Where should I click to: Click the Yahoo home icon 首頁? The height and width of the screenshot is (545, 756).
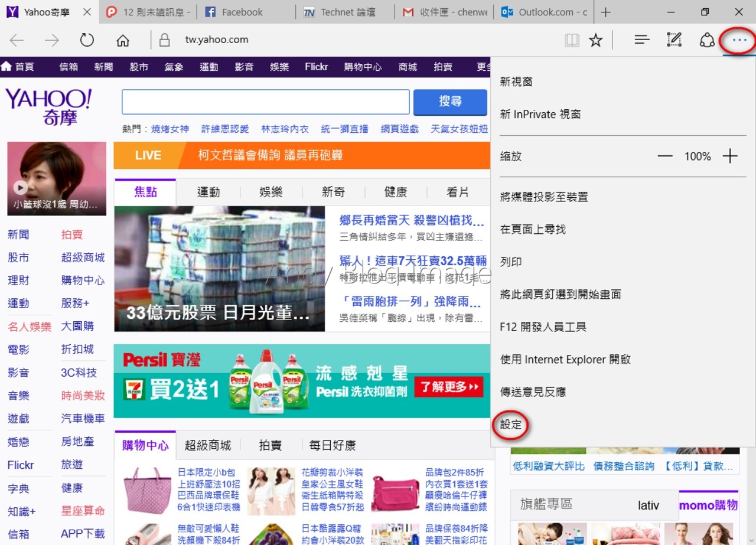point(18,67)
